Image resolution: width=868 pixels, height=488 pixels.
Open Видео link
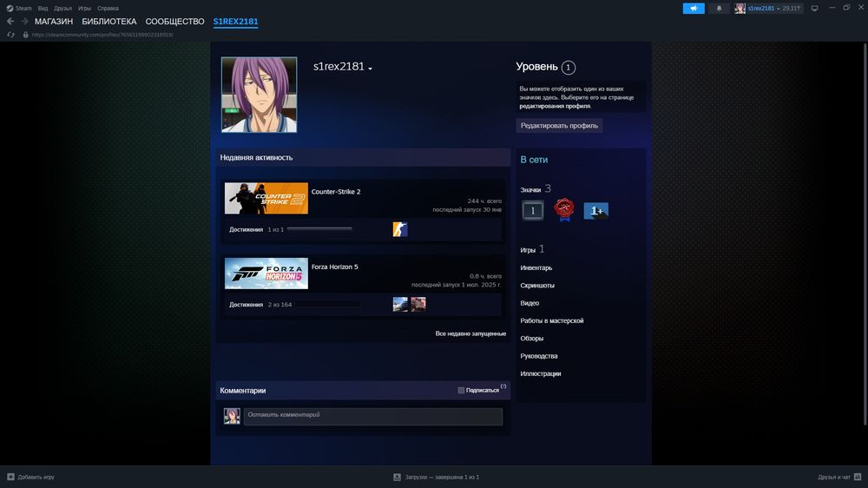point(529,303)
